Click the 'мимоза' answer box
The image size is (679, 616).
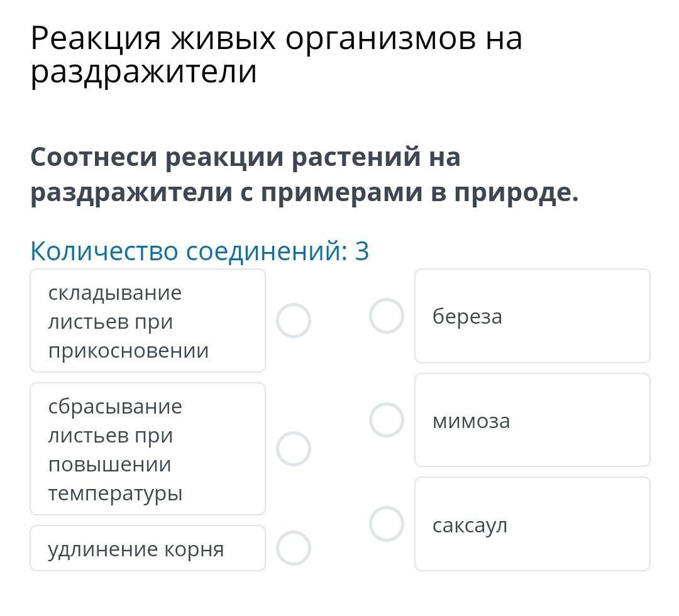[x=532, y=421]
